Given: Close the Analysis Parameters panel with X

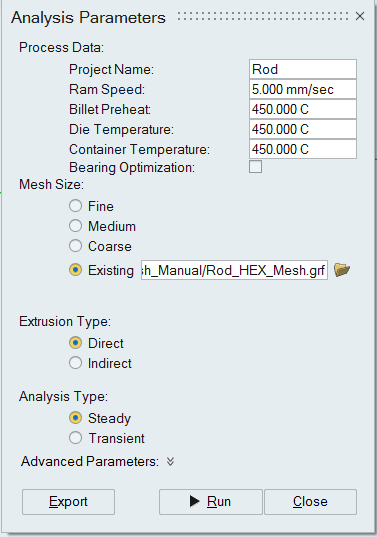Looking at the screenshot, I should point(360,16).
